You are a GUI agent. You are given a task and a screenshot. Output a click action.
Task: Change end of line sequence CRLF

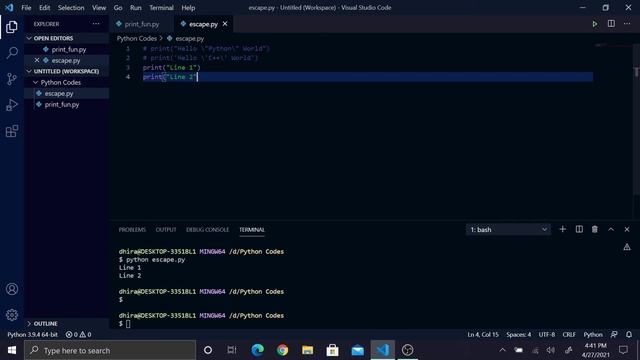569,334
